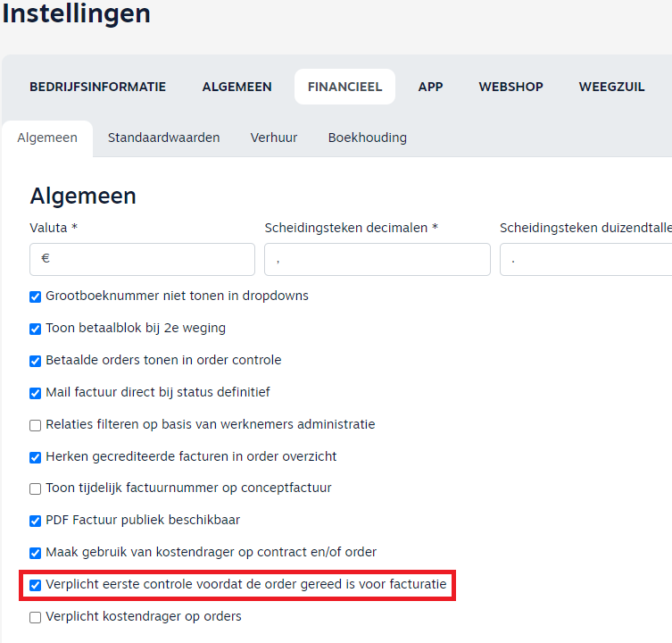Screen dimensions: 672x643
Task: Switch to the Algemeen main tab
Action: pyautogui.click(x=236, y=87)
